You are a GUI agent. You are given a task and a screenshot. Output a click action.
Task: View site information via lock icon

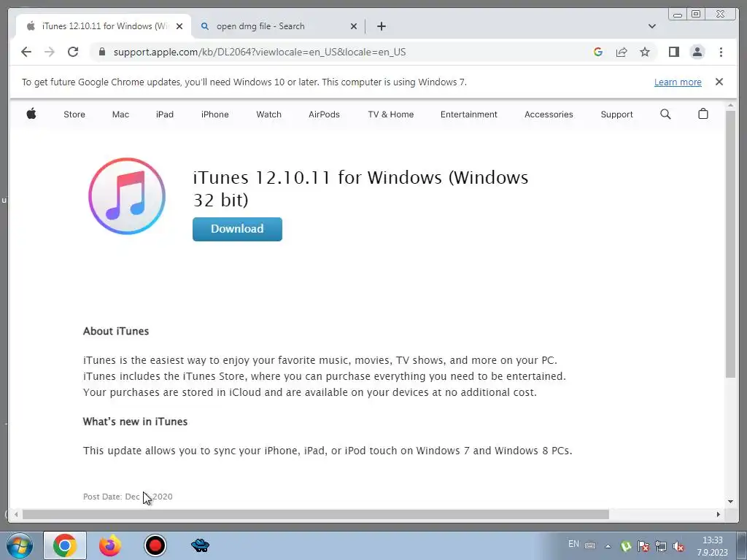point(101,52)
